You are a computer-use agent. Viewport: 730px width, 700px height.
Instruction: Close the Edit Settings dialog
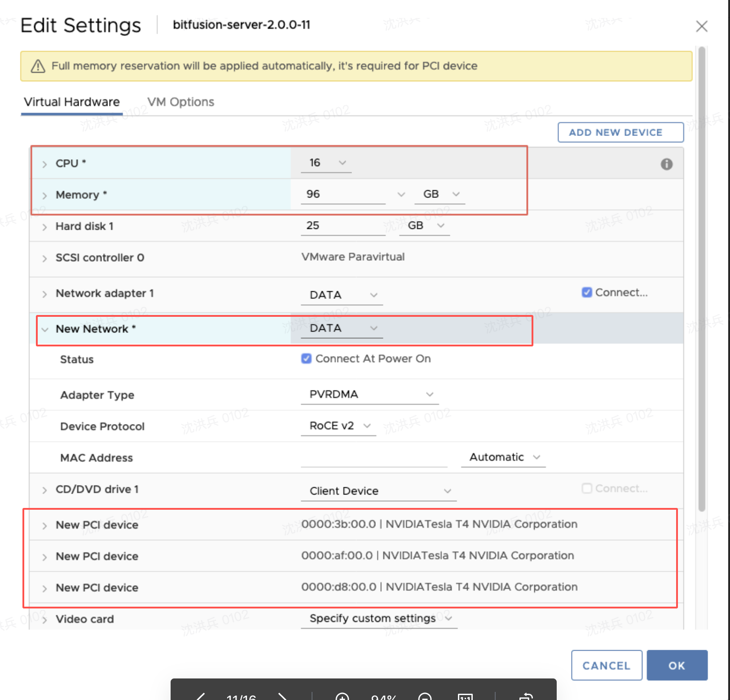[702, 26]
